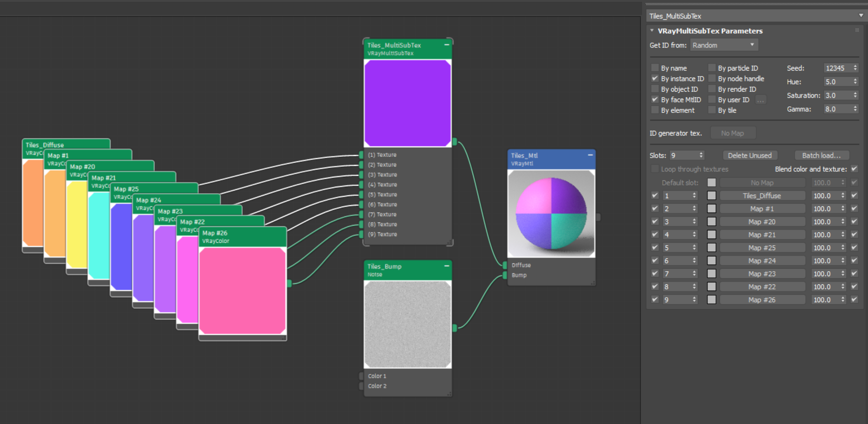Image resolution: width=868 pixels, height=424 pixels.
Task: Click the Slots count spinner
Action: [701, 155]
